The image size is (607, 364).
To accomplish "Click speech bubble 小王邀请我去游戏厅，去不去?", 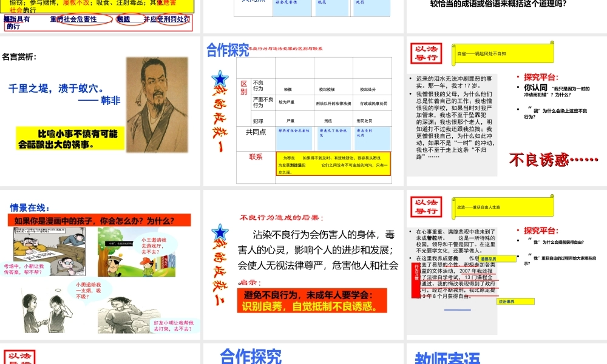I will pyautogui.click(x=154, y=246).
